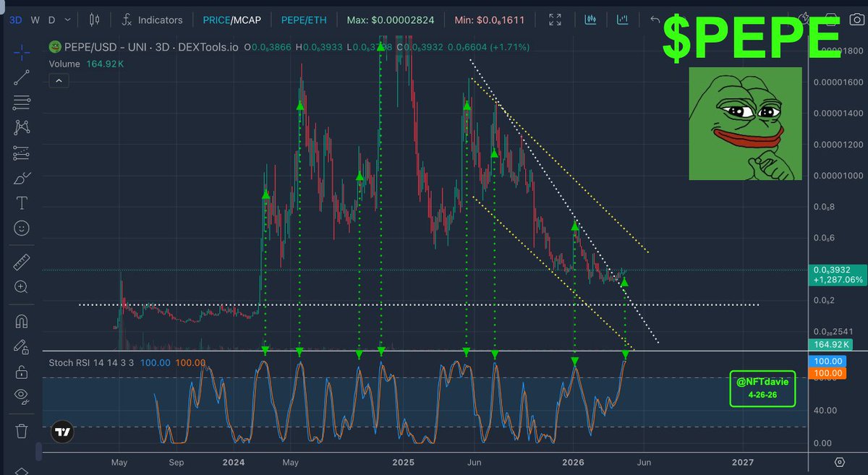Click the Sep label on time axis
Viewport: 868px width, 475px height.
click(x=176, y=461)
